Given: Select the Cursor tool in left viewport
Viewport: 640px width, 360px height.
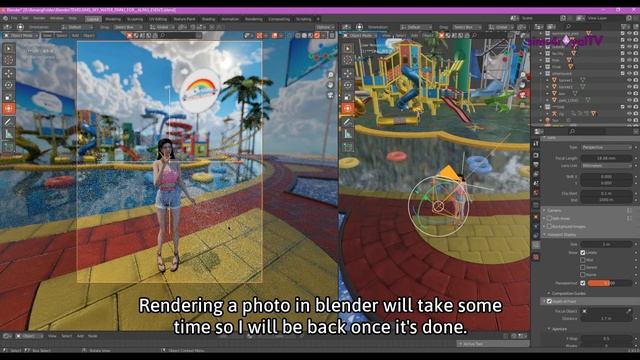Looking at the screenshot, I should click(9, 60).
